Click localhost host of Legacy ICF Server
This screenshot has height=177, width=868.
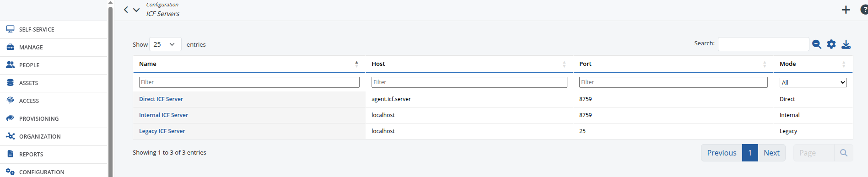pos(383,131)
